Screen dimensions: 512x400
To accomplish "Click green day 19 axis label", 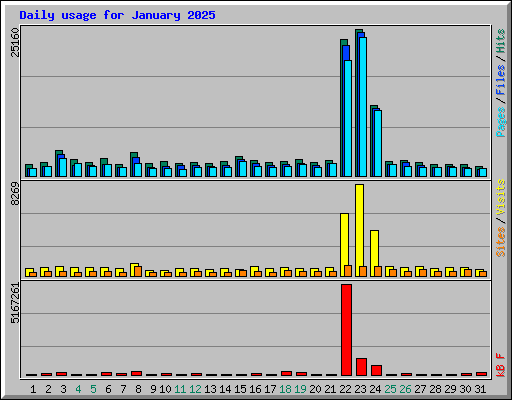I will [300, 389].
